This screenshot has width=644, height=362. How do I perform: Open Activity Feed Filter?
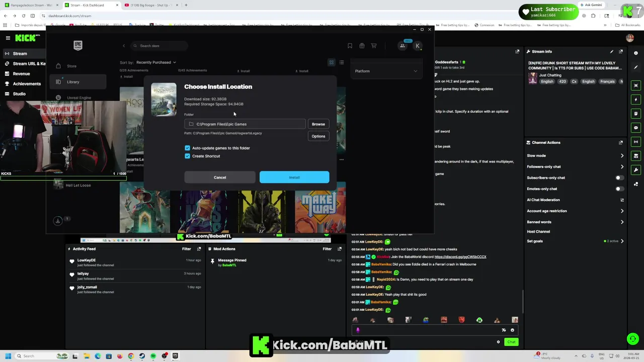(x=187, y=249)
